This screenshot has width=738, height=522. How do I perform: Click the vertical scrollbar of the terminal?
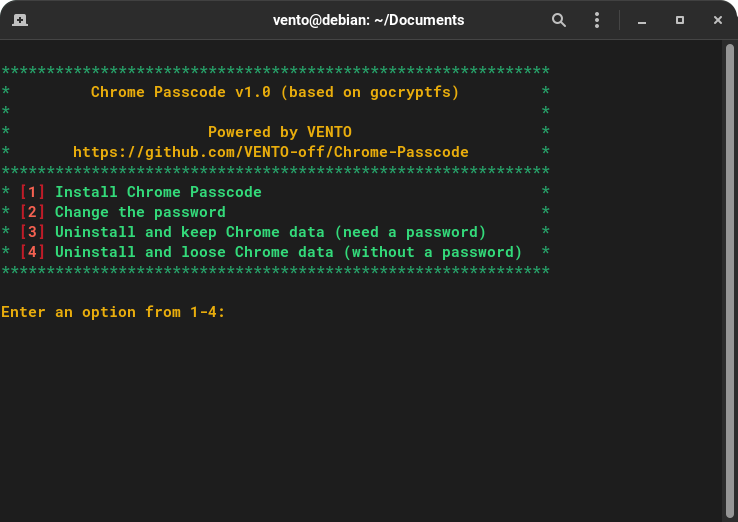click(730, 281)
